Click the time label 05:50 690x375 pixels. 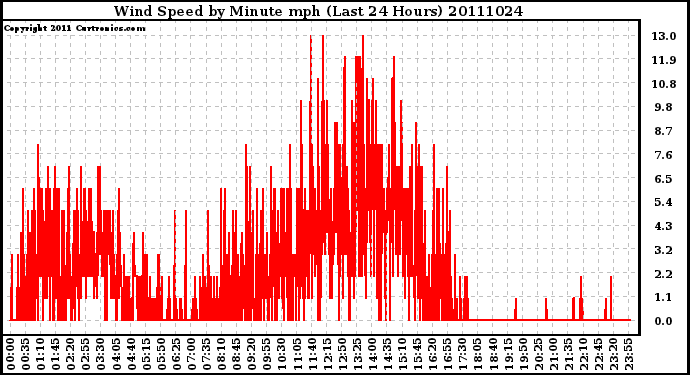pos(161,355)
